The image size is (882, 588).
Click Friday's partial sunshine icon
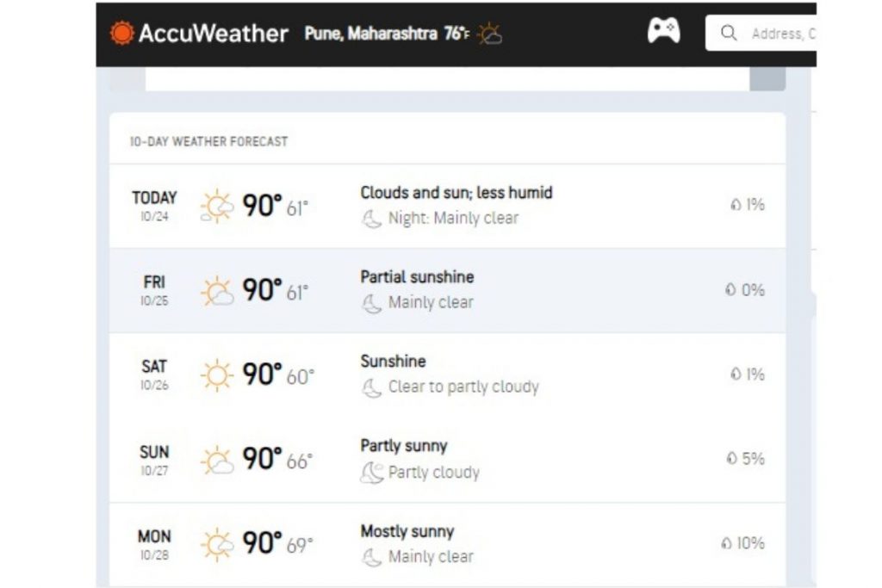217,291
